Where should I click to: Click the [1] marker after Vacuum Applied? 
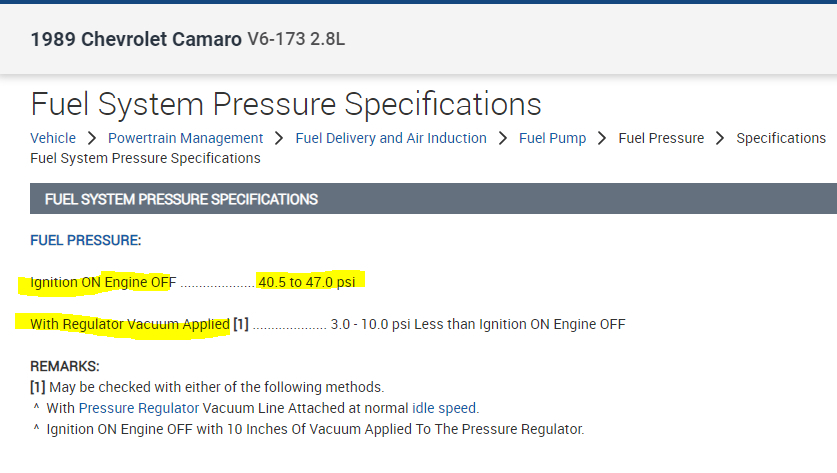[240, 324]
